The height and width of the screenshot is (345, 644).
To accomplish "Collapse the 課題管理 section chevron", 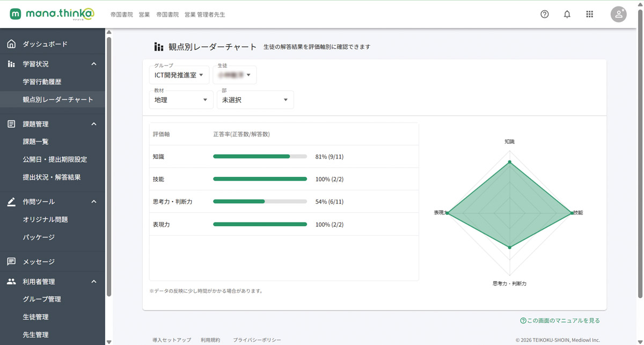I will pos(94,124).
